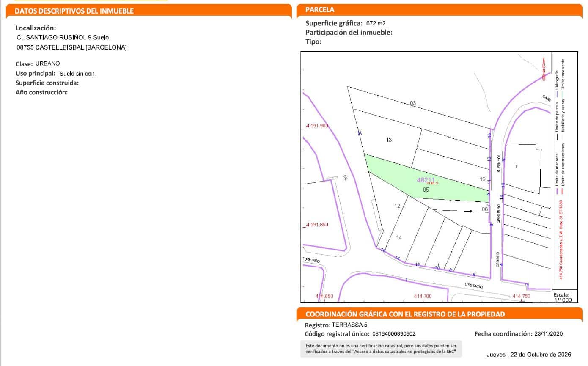Click the Año construcción: label

click(42, 92)
